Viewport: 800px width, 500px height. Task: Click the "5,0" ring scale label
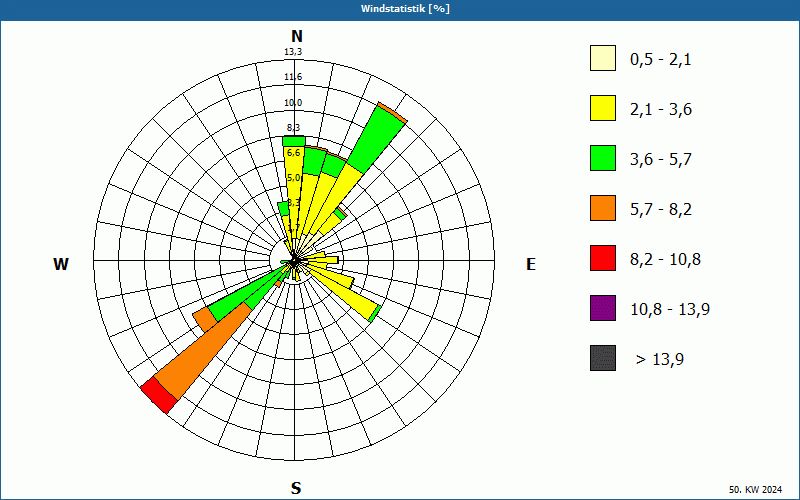coord(294,178)
